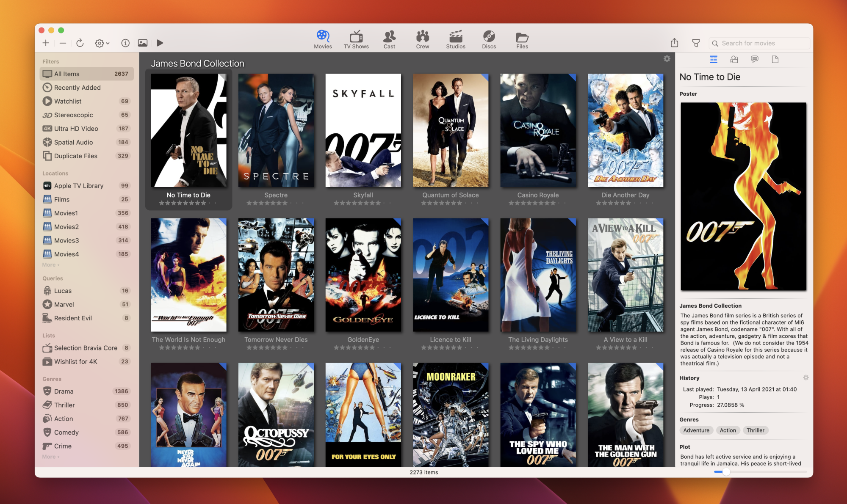The image size is (847, 504).
Task: Select the Films location
Action: [87, 199]
